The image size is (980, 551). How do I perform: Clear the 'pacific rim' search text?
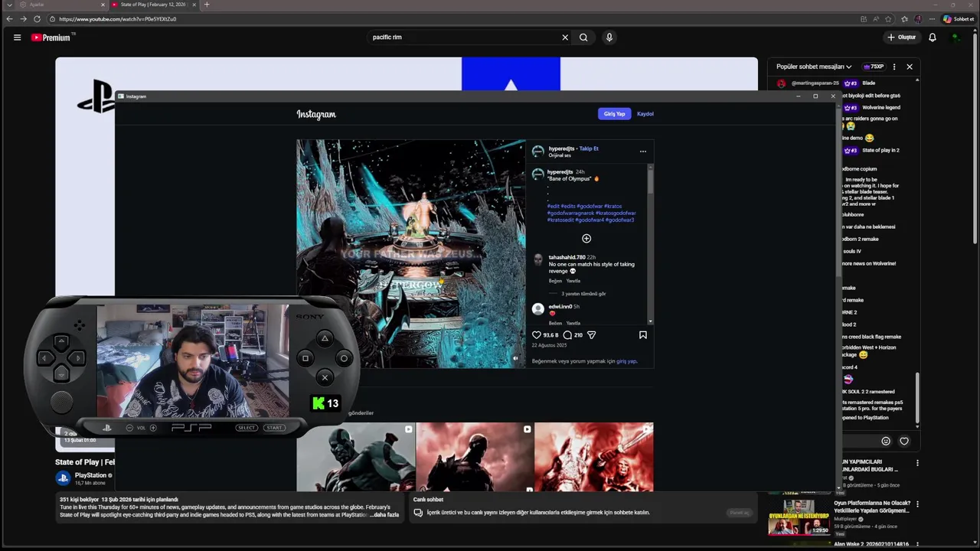point(565,37)
